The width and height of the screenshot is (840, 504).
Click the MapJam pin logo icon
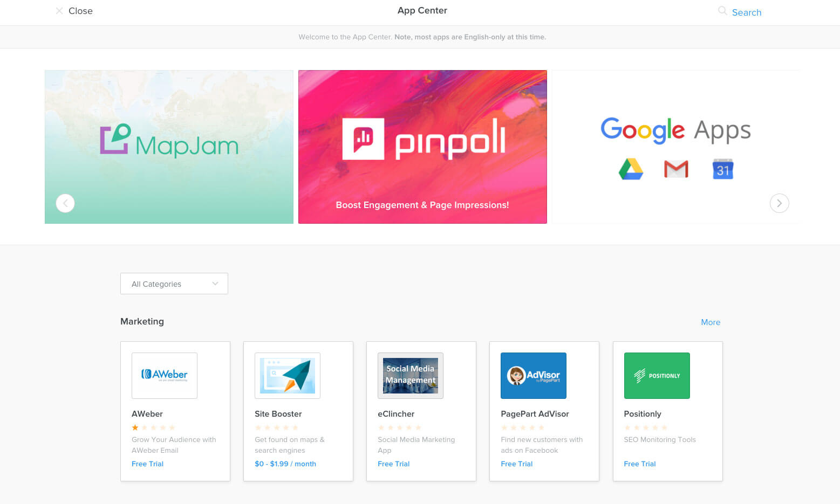[x=115, y=139]
